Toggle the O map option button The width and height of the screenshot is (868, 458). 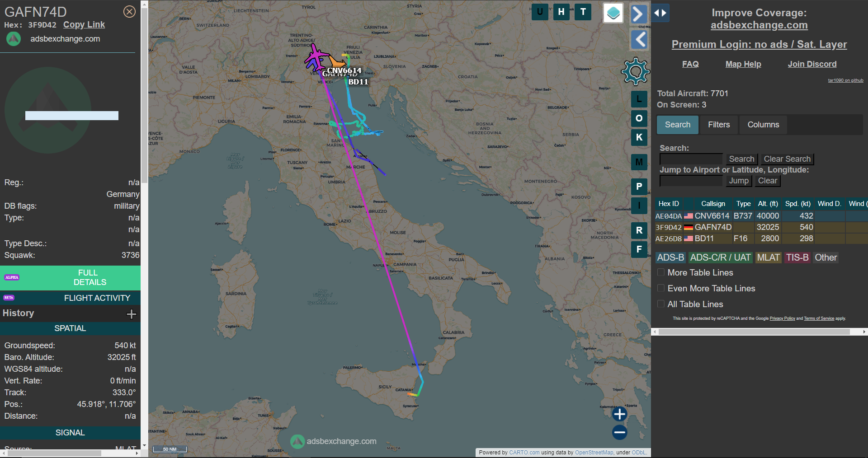click(x=639, y=118)
